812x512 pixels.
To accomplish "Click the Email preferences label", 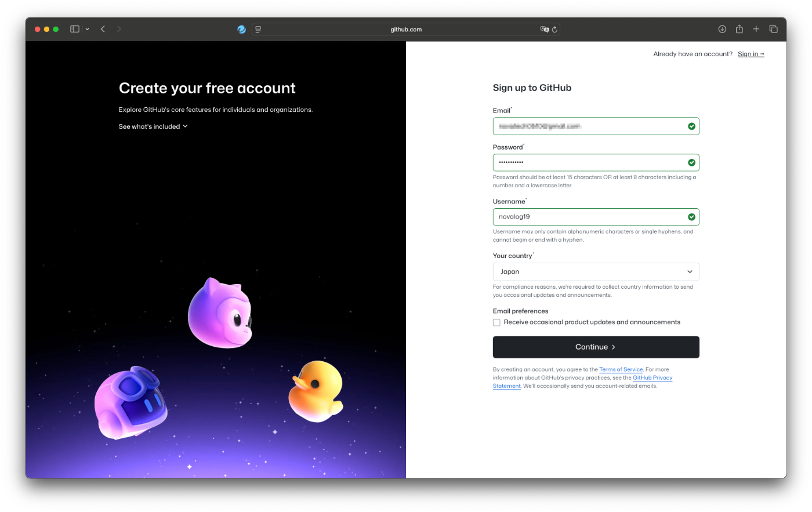I will 520,311.
